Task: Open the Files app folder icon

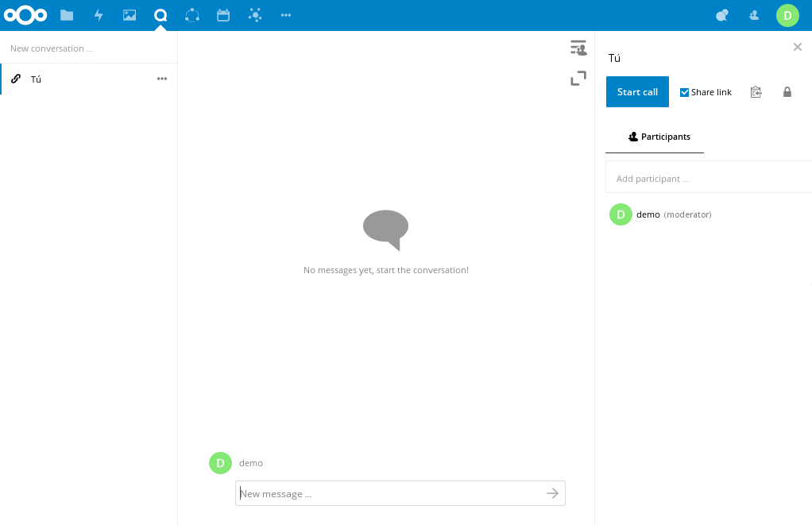Action: (67, 15)
